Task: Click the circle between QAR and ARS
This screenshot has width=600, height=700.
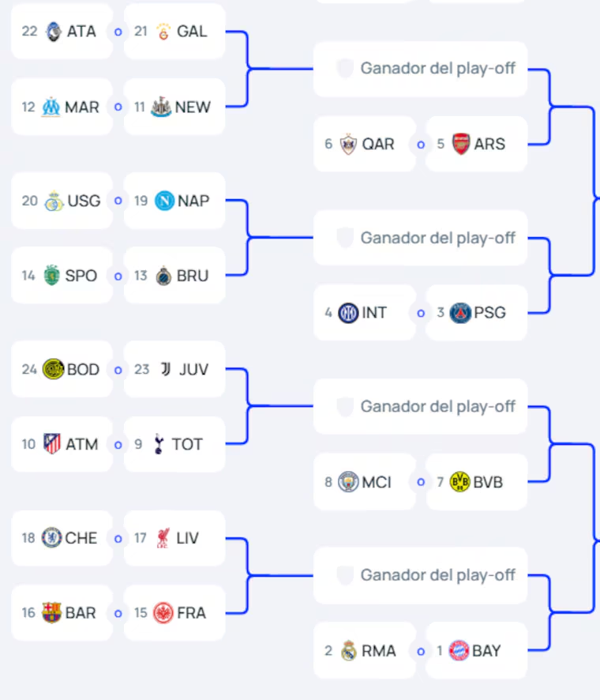Action: 421,145
